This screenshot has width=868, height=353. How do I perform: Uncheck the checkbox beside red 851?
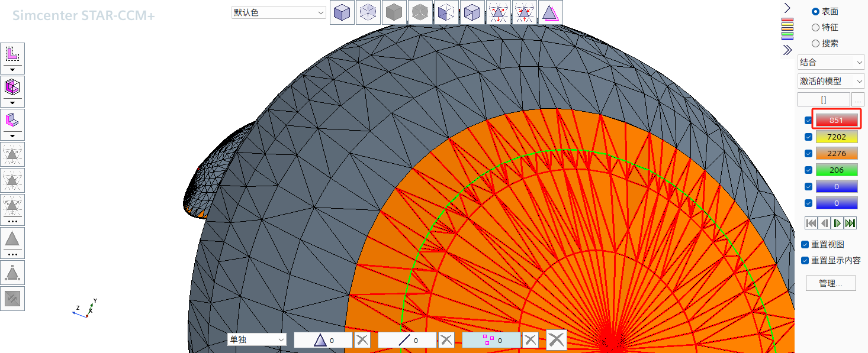click(x=808, y=121)
